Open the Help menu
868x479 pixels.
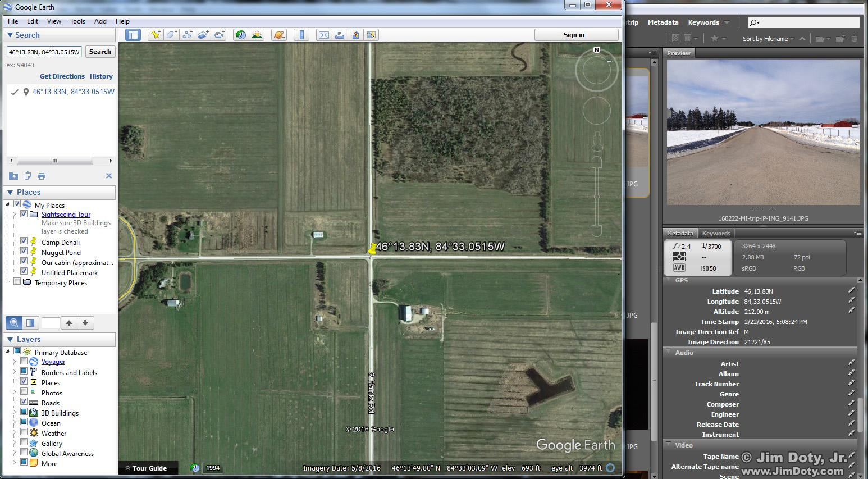[122, 21]
